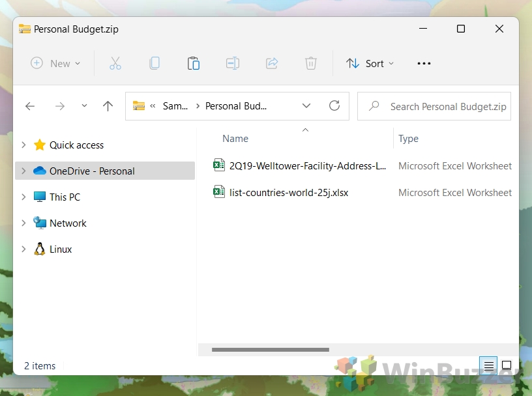Switch to Details view in status bar
Image resolution: width=532 pixels, height=396 pixels.
pos(488,365)
